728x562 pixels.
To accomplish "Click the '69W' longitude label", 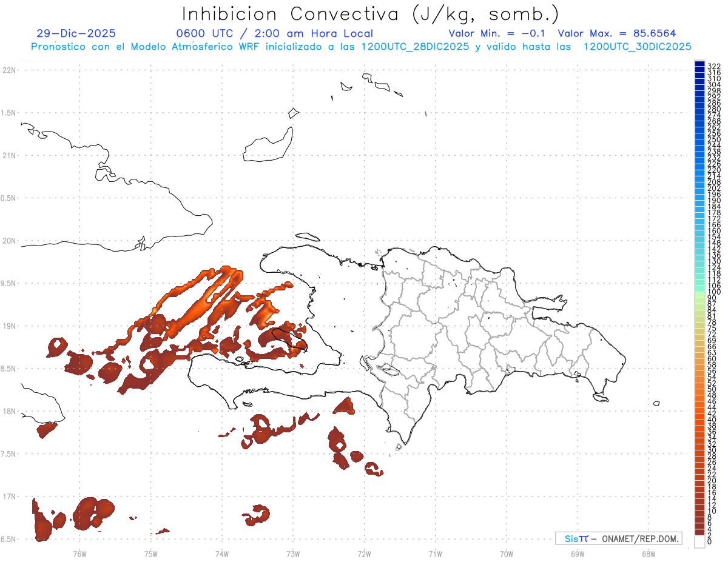I will pos(578,554).
